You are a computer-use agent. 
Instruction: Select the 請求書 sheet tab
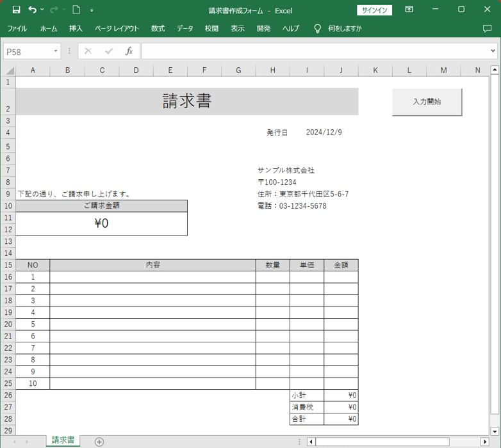pyautogui.click(x=63, y=440)
